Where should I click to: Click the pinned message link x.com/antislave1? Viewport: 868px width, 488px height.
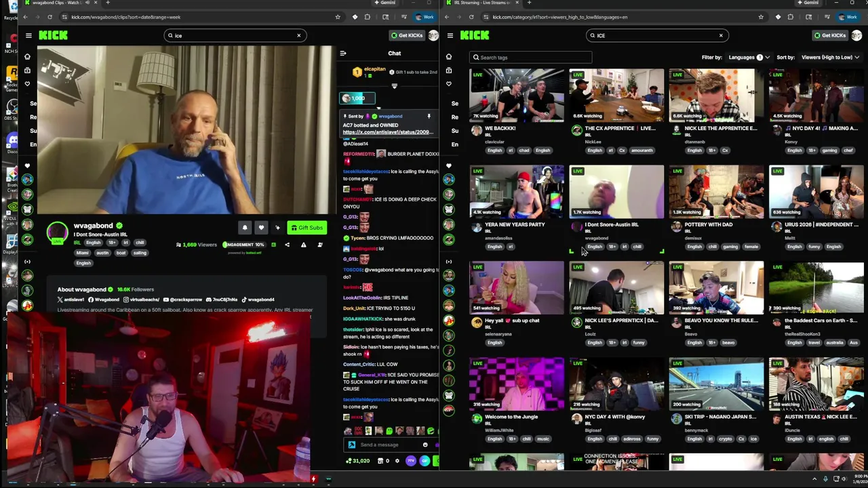[387, 132]
